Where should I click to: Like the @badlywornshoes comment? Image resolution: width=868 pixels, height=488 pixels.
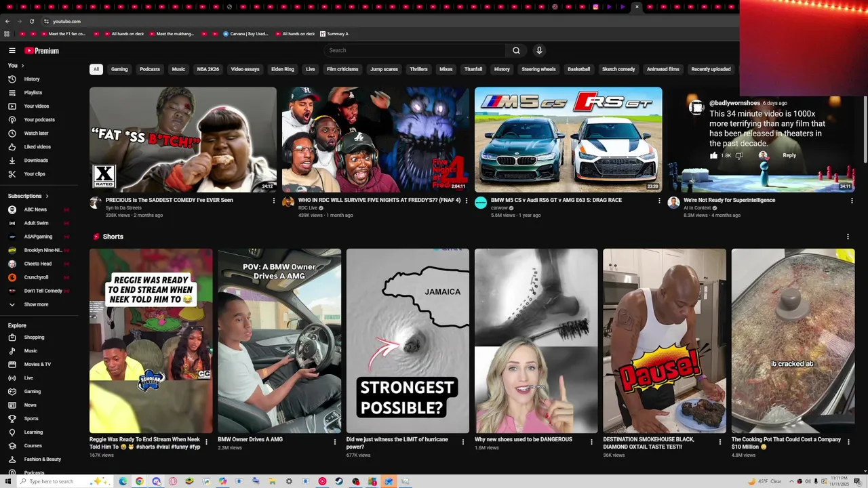point(713,155)
